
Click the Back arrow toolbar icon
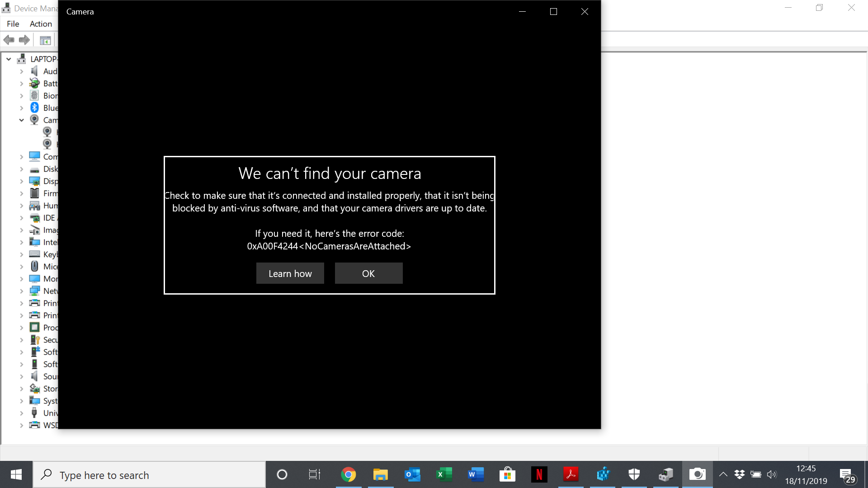point(9,40)
